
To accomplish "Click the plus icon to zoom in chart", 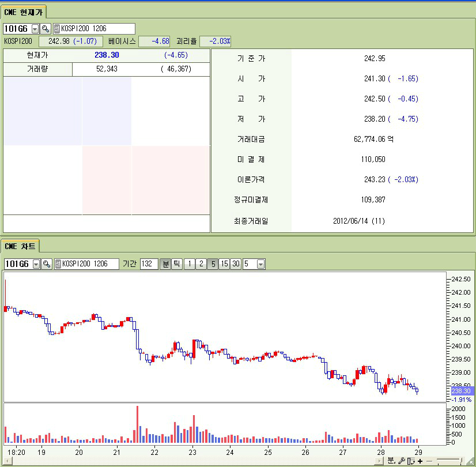I will point(420,461).
